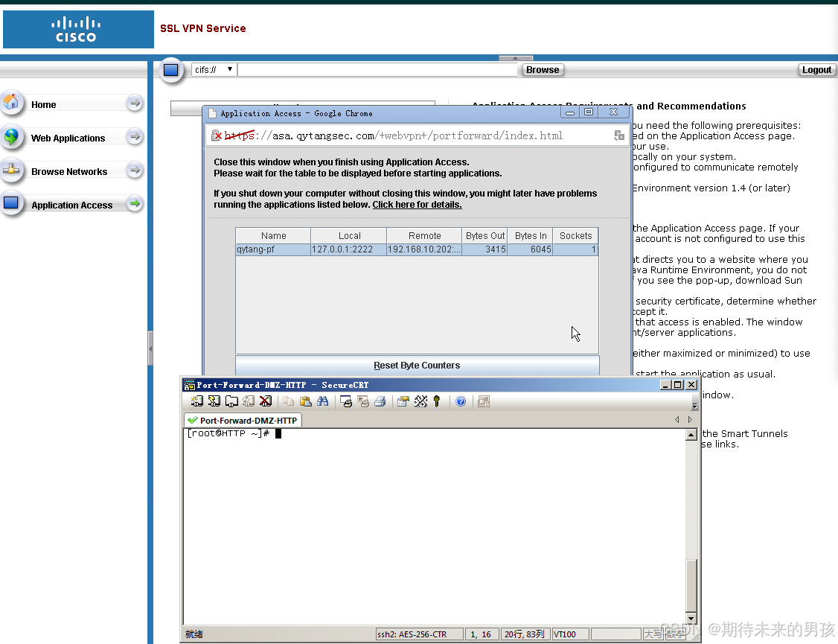Click the round monitor icon beside cifs dropdown
Image resolution: width=838 pixels, height=644 pixels.
[171, 69]
